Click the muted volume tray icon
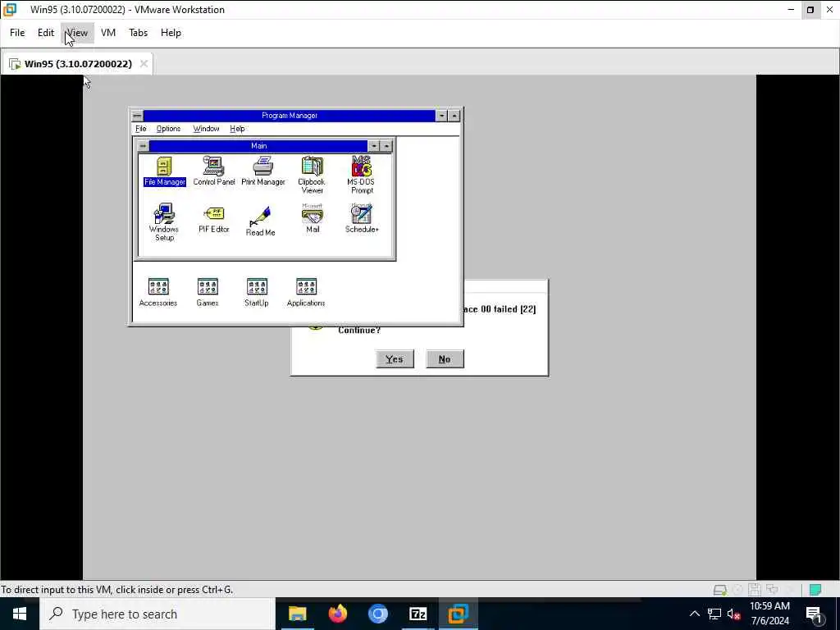Screen dimensions: 840x630 pyautogui.click(x=733, y=614)
